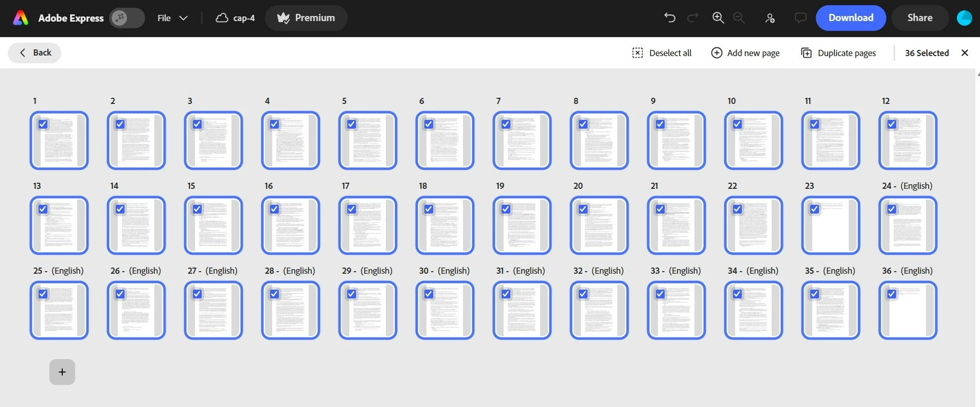Open the user profile avatar
The height and width of the screenshot is (407, 980).
click(x=964, y=18)
